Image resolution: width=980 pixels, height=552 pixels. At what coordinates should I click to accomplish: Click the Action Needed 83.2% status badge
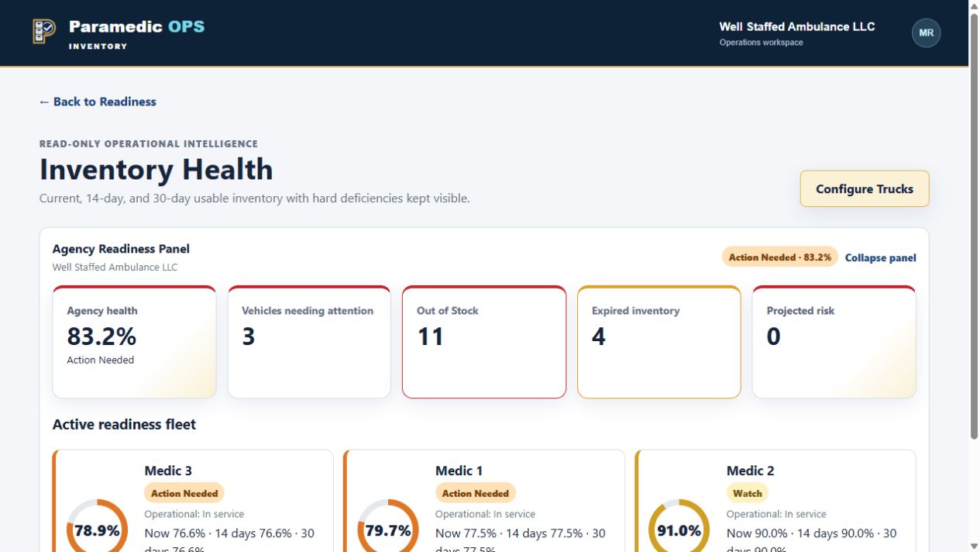click(780, 257)
